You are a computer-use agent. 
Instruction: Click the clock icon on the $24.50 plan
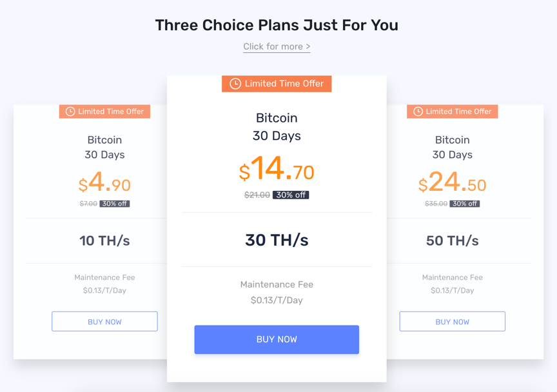click(418, 112)
